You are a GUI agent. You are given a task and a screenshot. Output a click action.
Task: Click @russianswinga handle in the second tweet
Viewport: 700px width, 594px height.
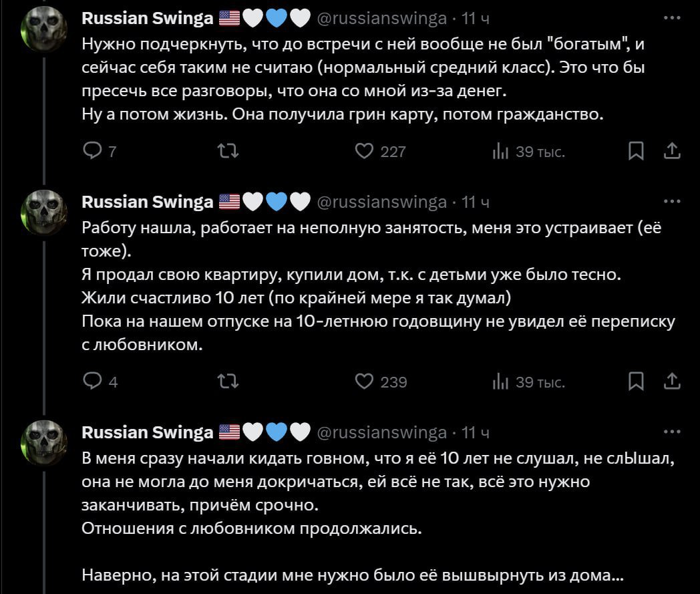(x=380, y=202)
